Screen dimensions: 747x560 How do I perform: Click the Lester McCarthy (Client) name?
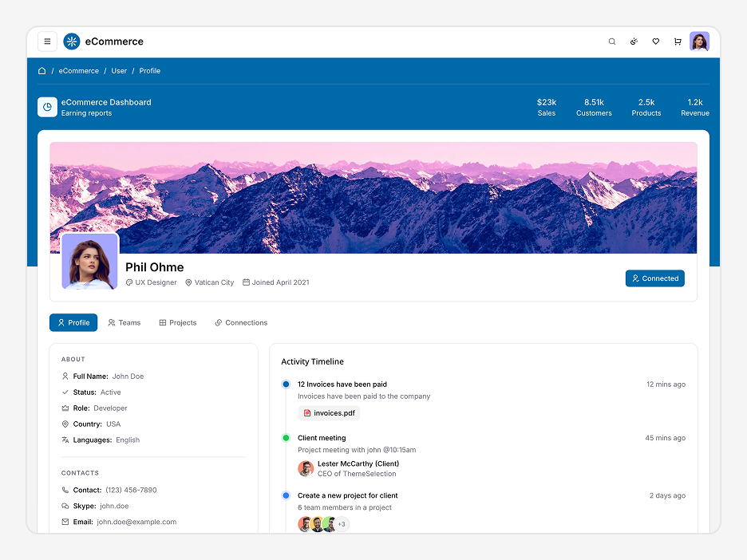[x=358, y=463]
